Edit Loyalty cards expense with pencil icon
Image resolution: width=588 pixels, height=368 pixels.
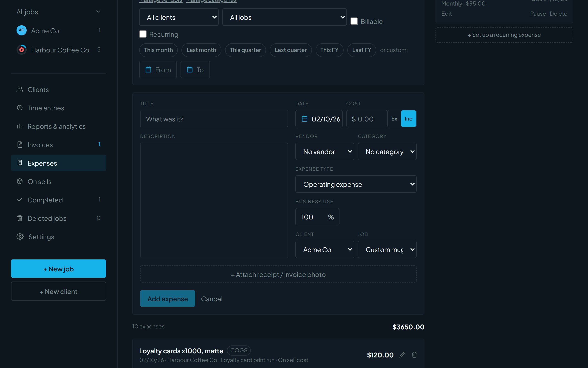402,355
